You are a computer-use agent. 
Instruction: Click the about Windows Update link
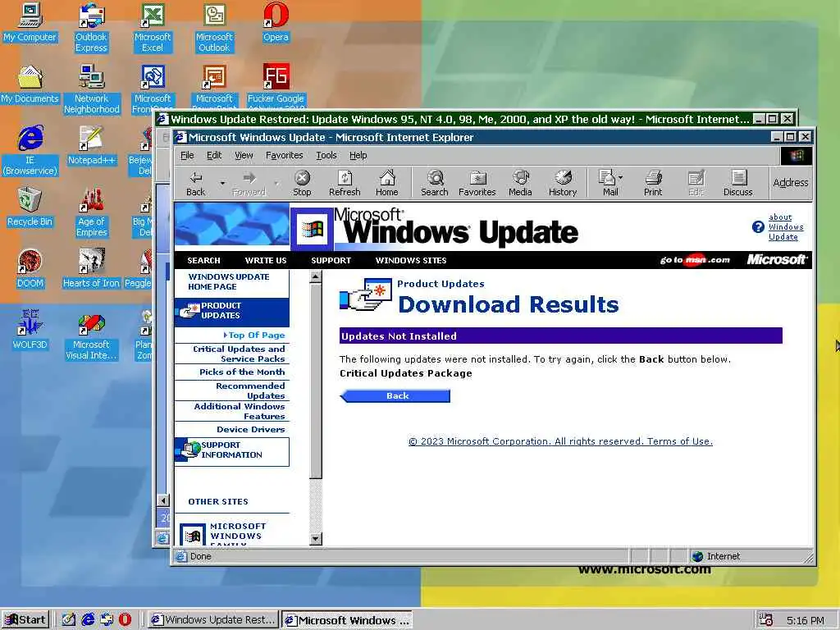[785, 227]
